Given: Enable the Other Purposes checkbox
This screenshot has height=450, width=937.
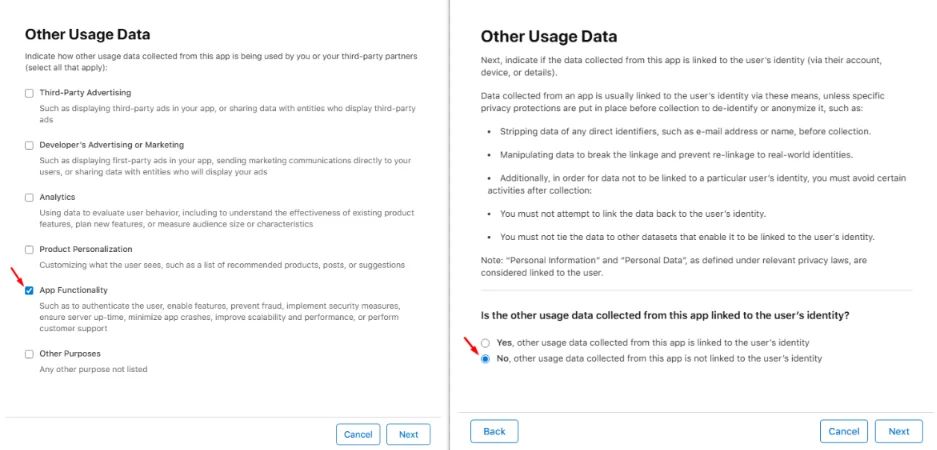Looking at the screenshot, I should 30,354.
